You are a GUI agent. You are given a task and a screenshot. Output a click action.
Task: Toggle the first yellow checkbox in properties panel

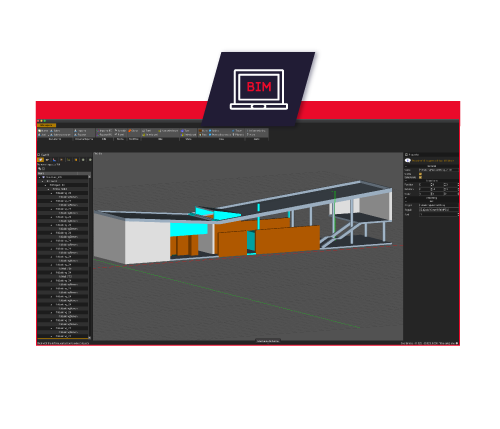[420, 174]
